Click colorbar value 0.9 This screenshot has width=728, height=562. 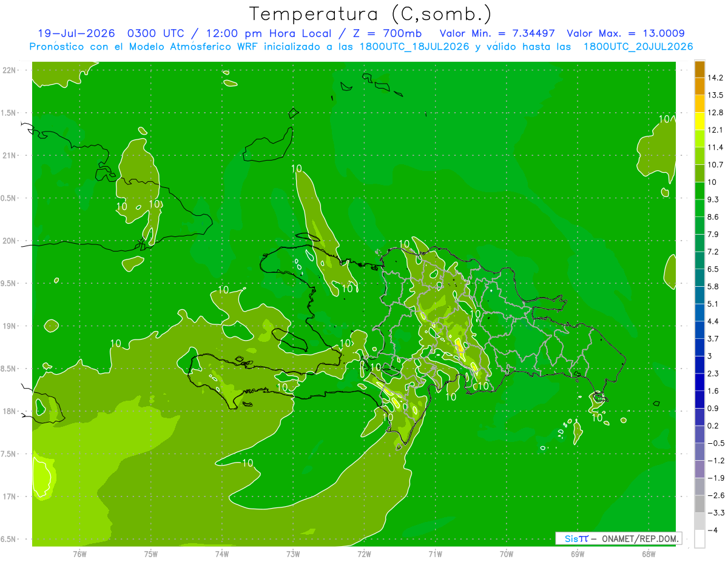(x=713, y=408)
